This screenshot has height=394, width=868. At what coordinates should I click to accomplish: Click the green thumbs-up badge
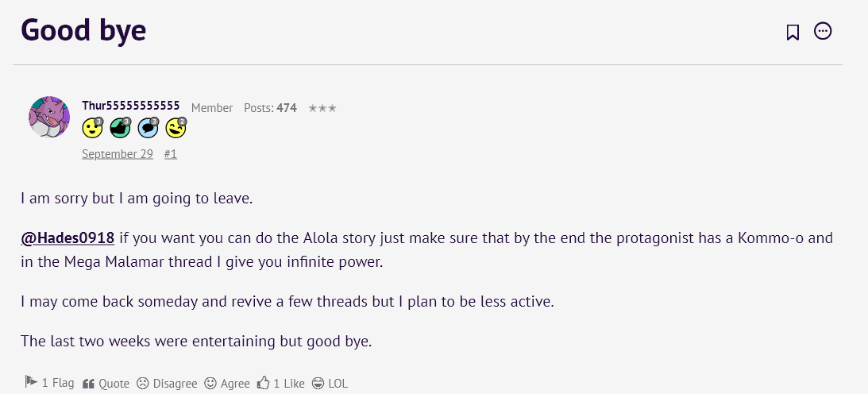tap(120, 127)
